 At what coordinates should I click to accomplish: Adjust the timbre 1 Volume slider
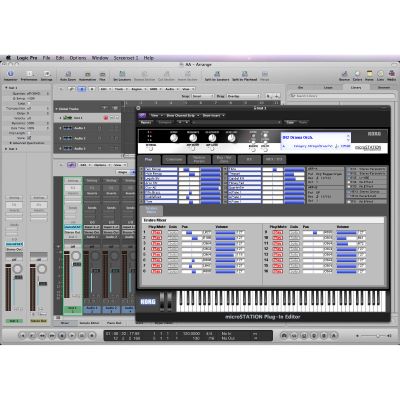tap(226, 232)
